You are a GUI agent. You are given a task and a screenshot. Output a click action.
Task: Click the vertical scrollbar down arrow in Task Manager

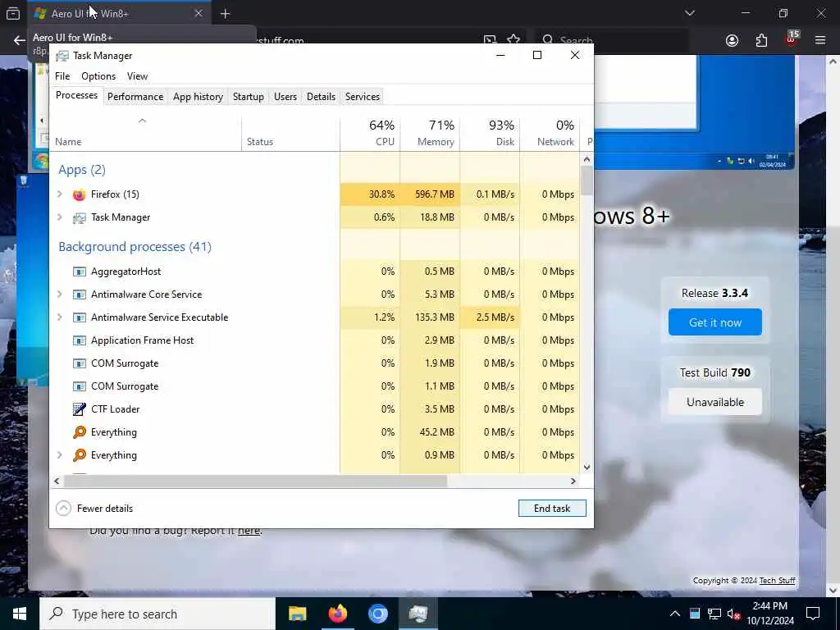point(587,467)
